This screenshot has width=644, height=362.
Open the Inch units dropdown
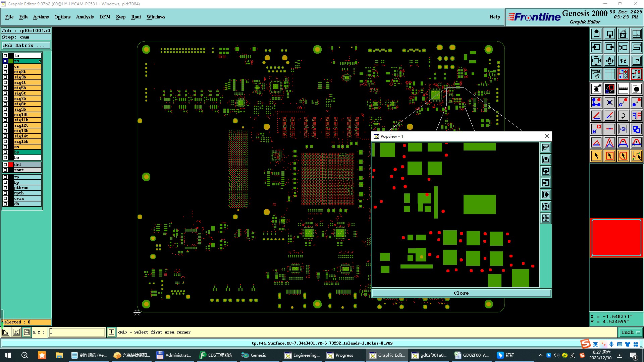631,332
